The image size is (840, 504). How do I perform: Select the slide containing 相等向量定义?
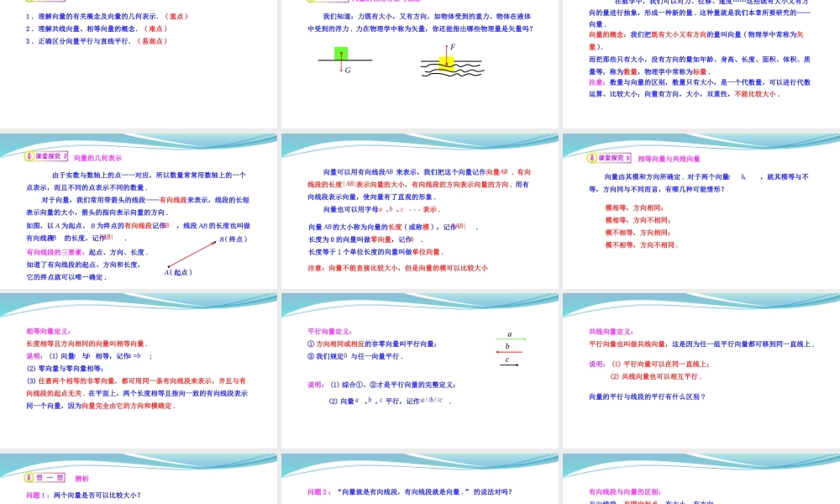(x=139, y=374)
